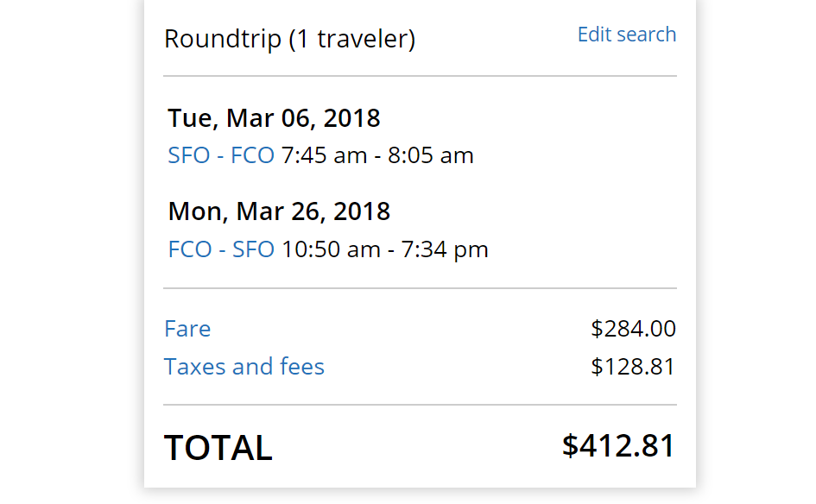
Task: Click the Edit search link
Action: click(x=626, y=35)
